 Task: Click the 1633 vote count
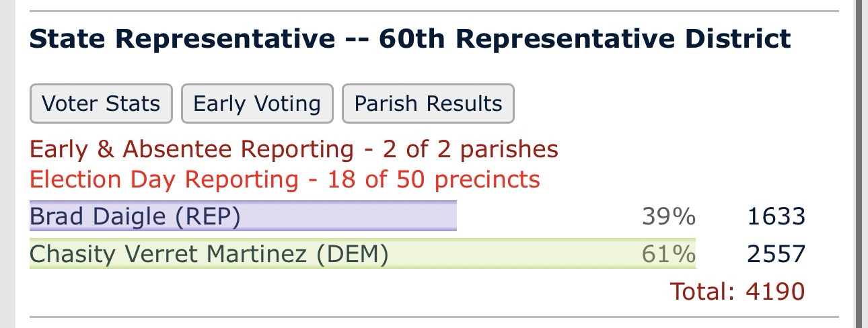click(x=776, y=216)
